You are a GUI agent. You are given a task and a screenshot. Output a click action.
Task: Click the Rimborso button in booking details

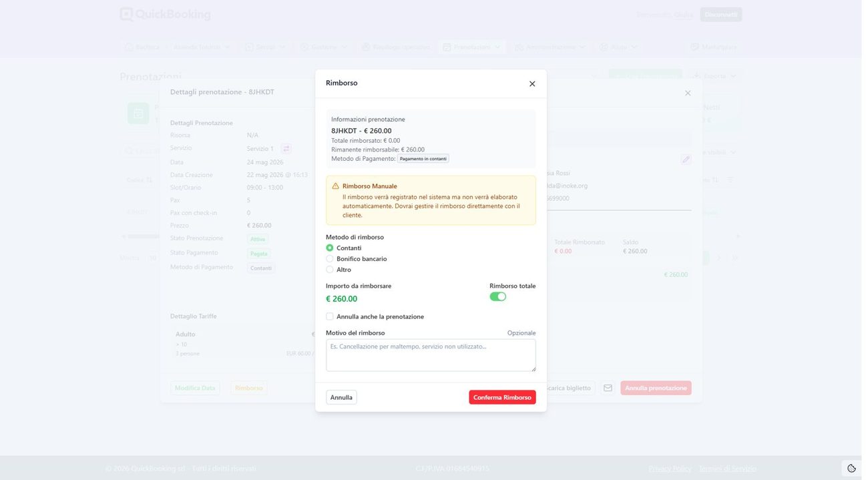249,388
